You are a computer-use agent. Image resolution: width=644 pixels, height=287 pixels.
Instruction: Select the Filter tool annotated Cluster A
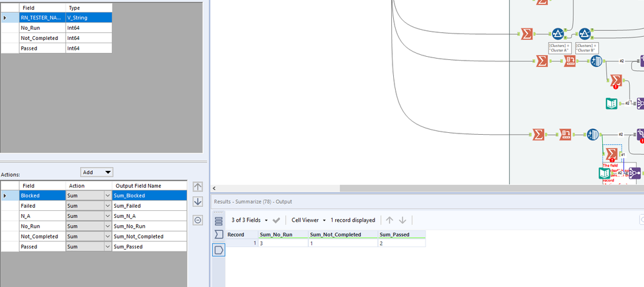pos(557,34)
